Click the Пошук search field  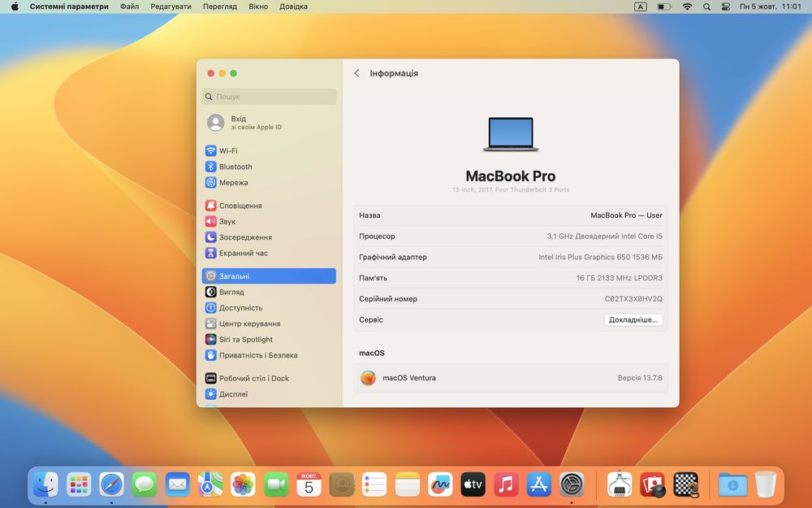click(x=269, y=97)
